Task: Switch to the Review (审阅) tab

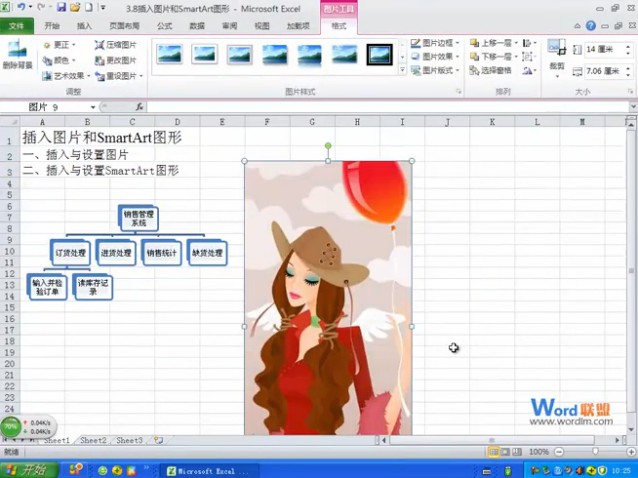Action: coord(229,26)
